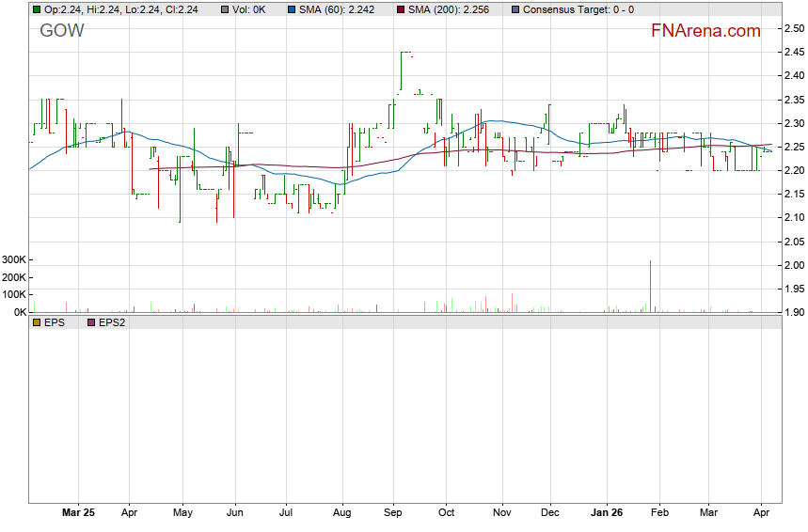808x532 pixels.
Task: Select the Jan 26 date axis label
Action: pos(606,512)
